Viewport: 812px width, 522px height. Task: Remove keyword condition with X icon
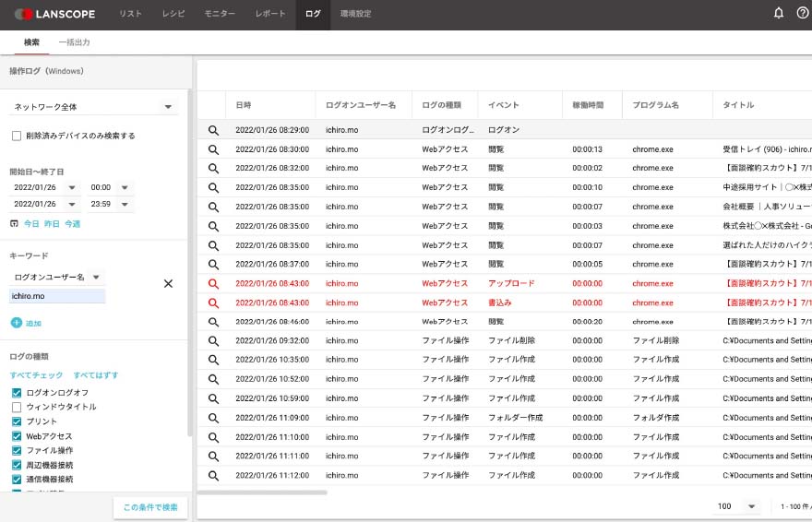pos(168,283)
